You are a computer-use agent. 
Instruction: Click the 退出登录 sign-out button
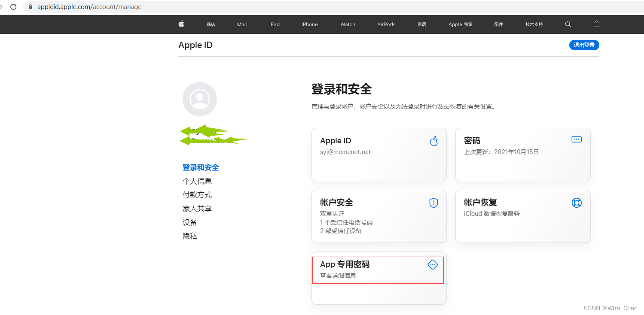click(584, 45)
